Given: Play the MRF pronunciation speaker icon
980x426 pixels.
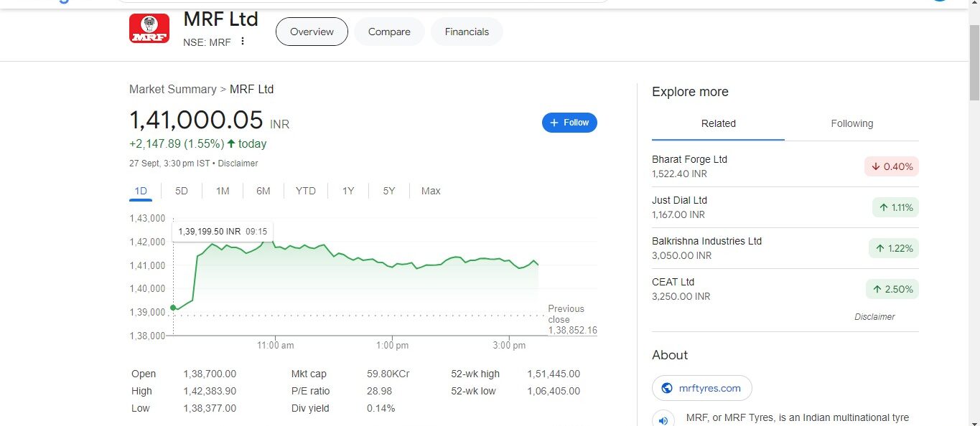Looking at the screenshot, I should [x=663, y=420].
